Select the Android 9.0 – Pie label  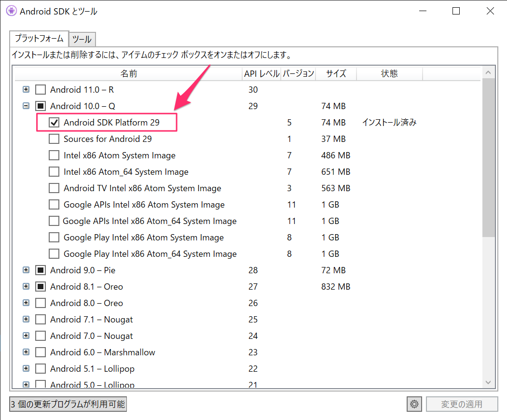[83, 270]
